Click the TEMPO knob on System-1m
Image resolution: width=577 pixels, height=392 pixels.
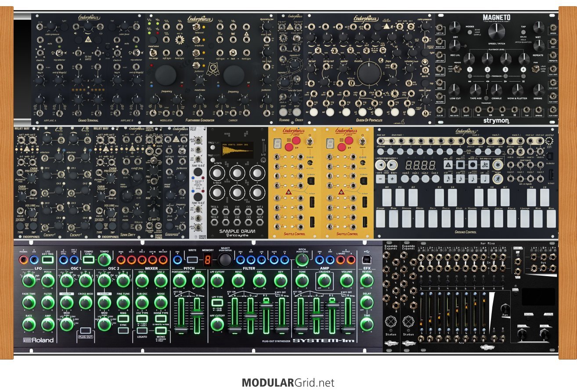(105, 260)
